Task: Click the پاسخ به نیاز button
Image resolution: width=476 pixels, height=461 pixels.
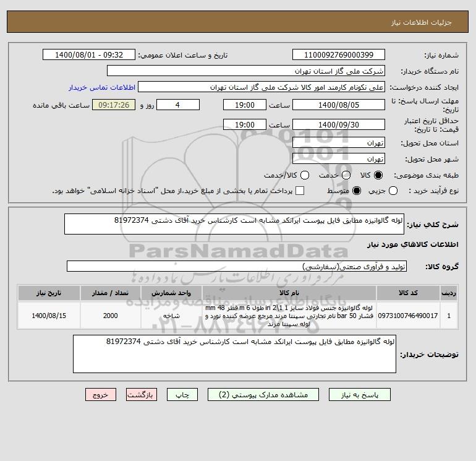Action: point(359,395)
